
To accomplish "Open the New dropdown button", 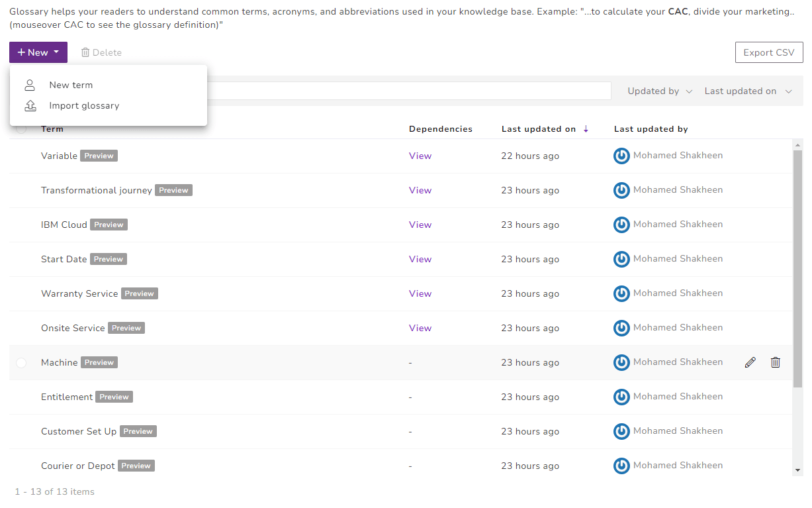I will pos(38,52).
